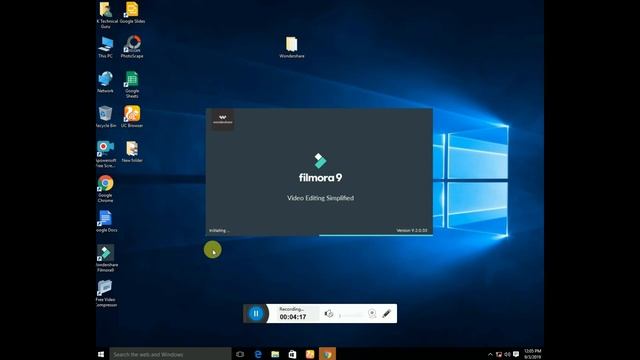Open the Google Slides desktop shortcut

click(132, 12)
